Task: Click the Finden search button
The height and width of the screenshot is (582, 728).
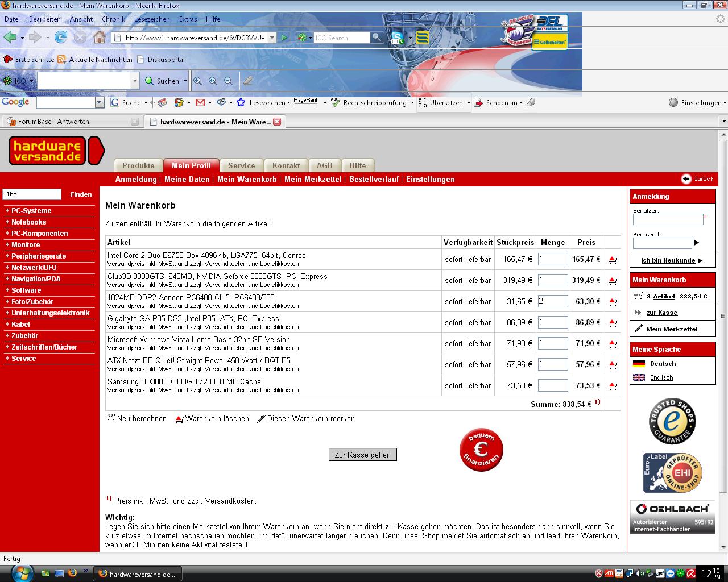Action: tap(81, 194)
